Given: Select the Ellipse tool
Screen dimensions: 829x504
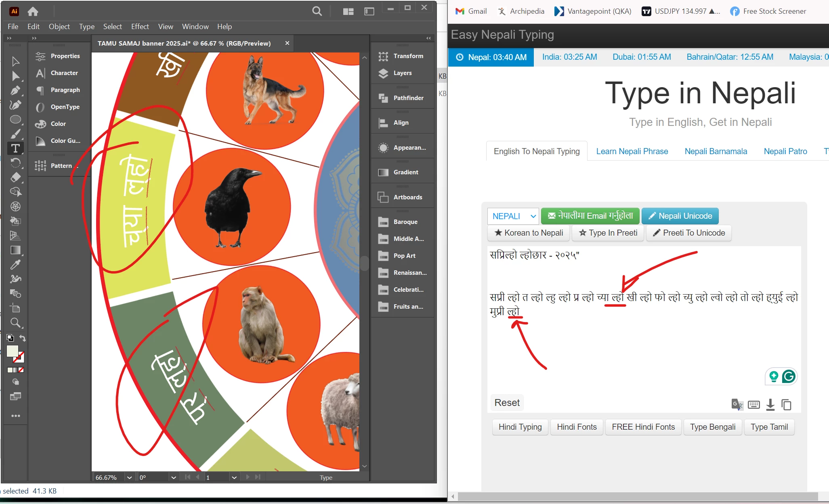Looking at the screenshot, I should tap(15, 119).
